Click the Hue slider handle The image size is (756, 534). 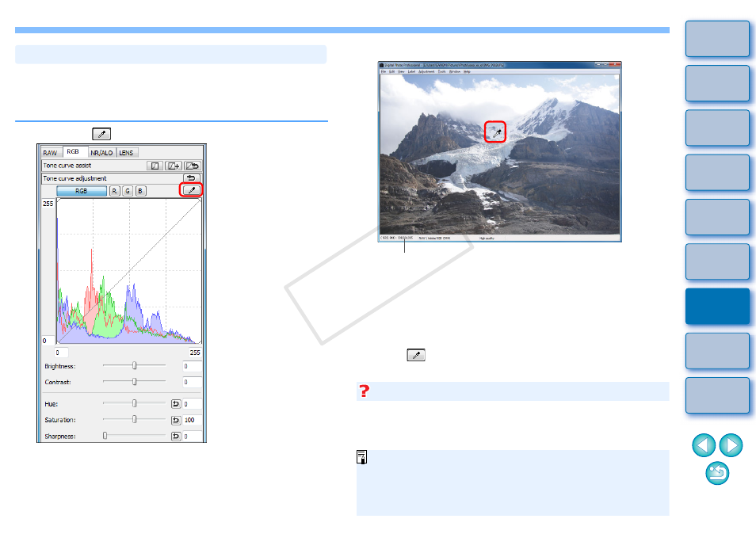point(135,403)
